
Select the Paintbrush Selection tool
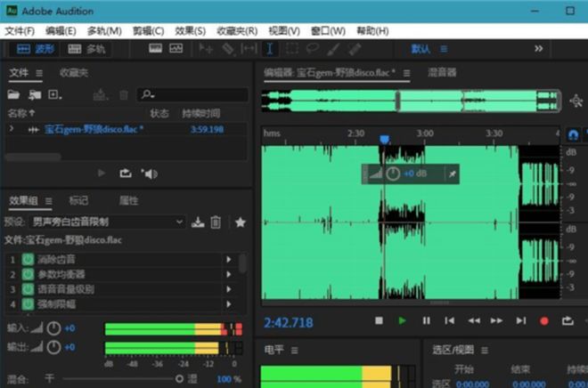tap(333, 49)
